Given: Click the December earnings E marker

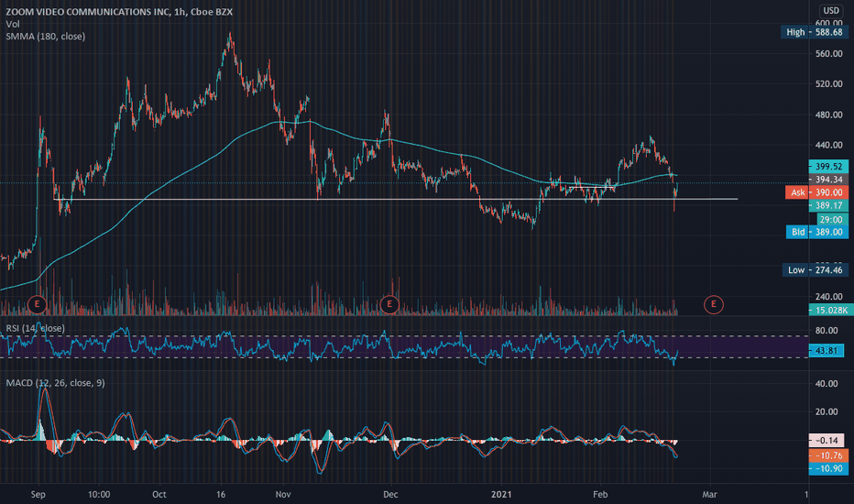Looking at the screenshot, I should (389, 304).
